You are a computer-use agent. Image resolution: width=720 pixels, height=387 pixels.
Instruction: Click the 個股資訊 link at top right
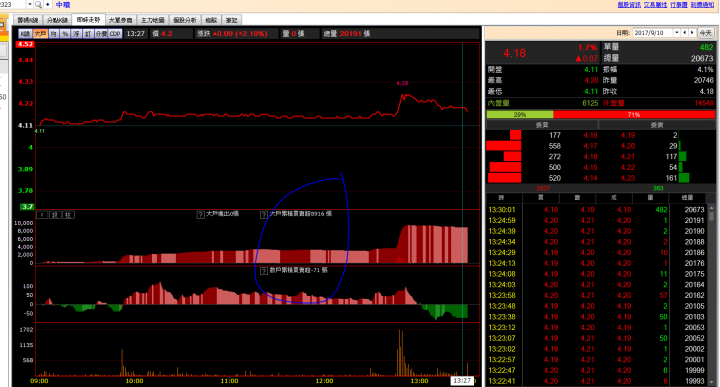point(629,5)
